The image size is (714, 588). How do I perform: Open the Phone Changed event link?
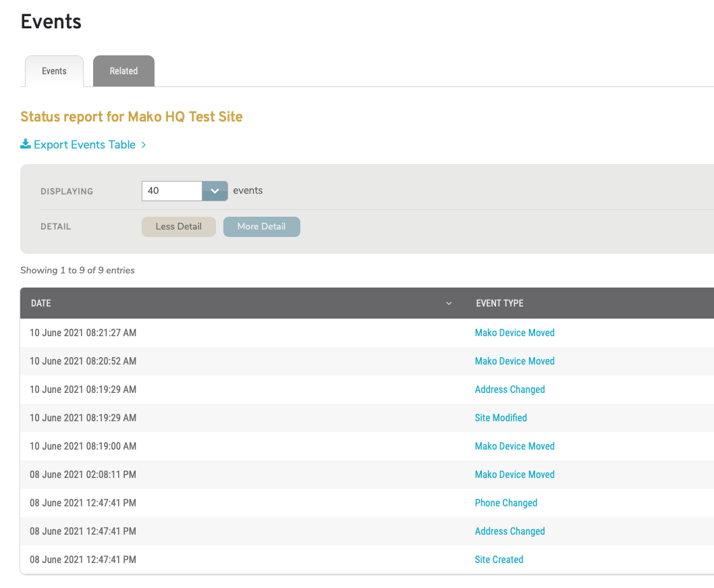(506, 502)
